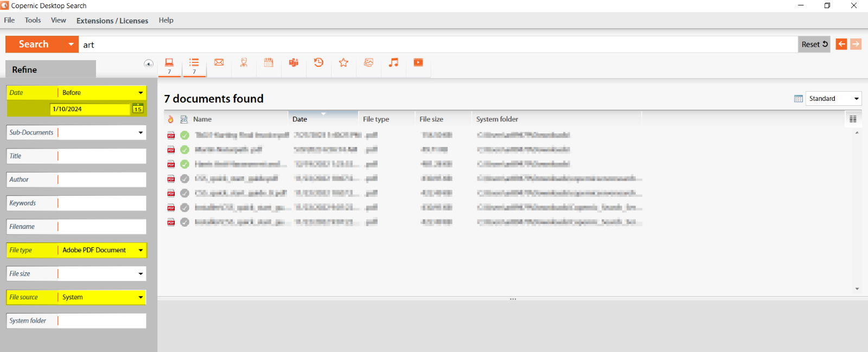Click the results scrollbar up arrow

(x=857, y=132)
